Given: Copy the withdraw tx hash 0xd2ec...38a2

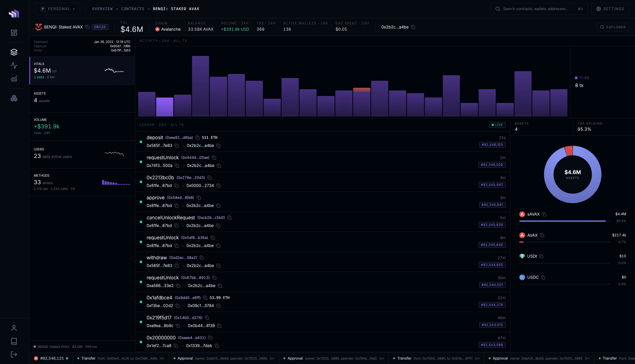Looking at the screenshot, I should (x=202, y=258).
